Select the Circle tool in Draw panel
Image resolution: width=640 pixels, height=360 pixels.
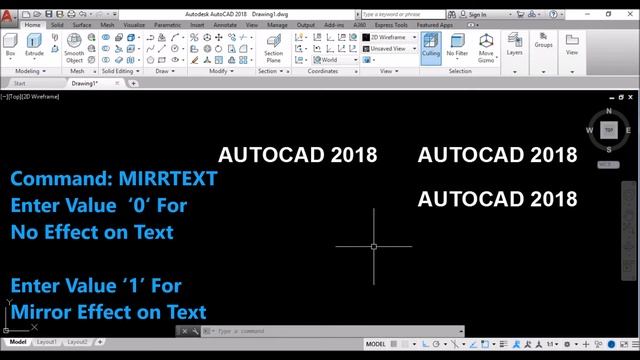pos(175,49)
